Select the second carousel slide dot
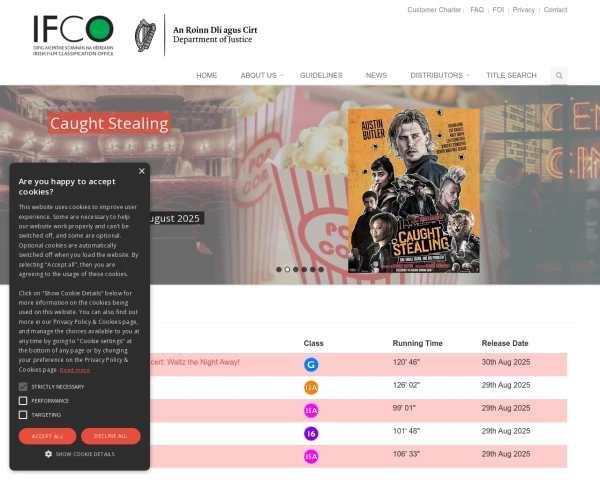Screen dimensions: 600x480 pos(287,269)
